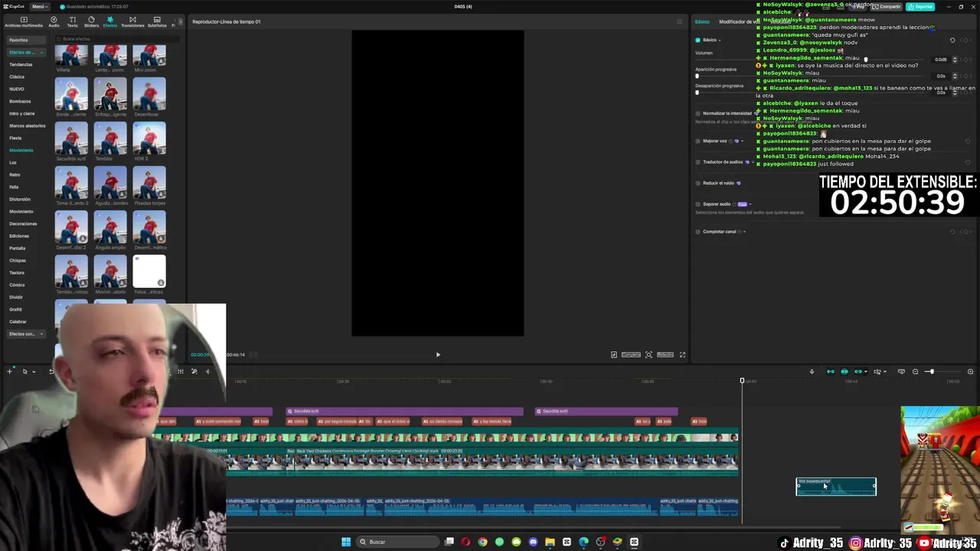Open the Transiciones panel

coord(132,21)
